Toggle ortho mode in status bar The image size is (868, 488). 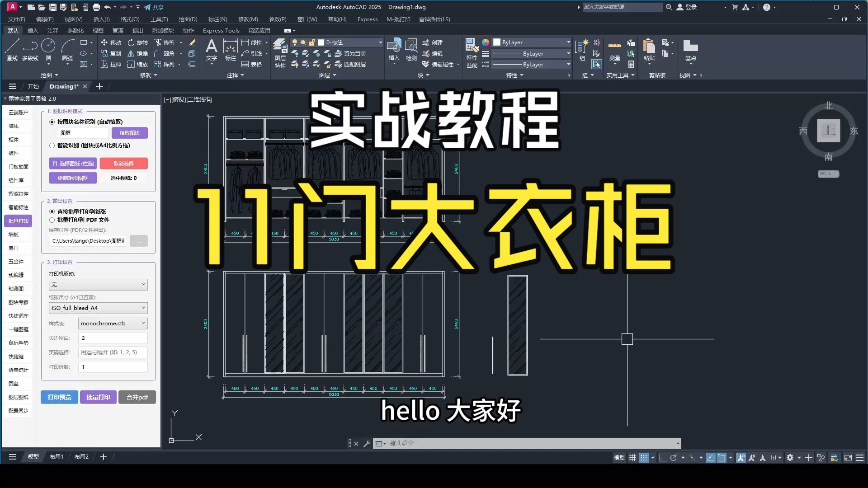tap(663, 458)
